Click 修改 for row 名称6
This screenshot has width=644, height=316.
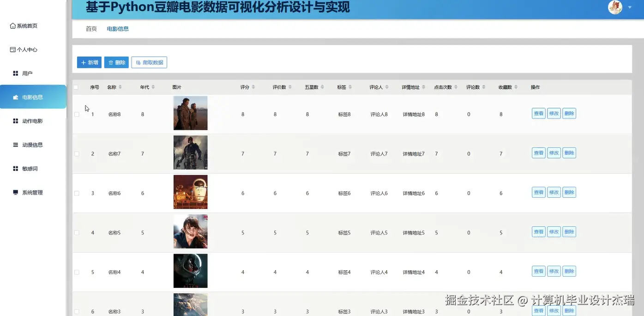[x=554, y=193]
